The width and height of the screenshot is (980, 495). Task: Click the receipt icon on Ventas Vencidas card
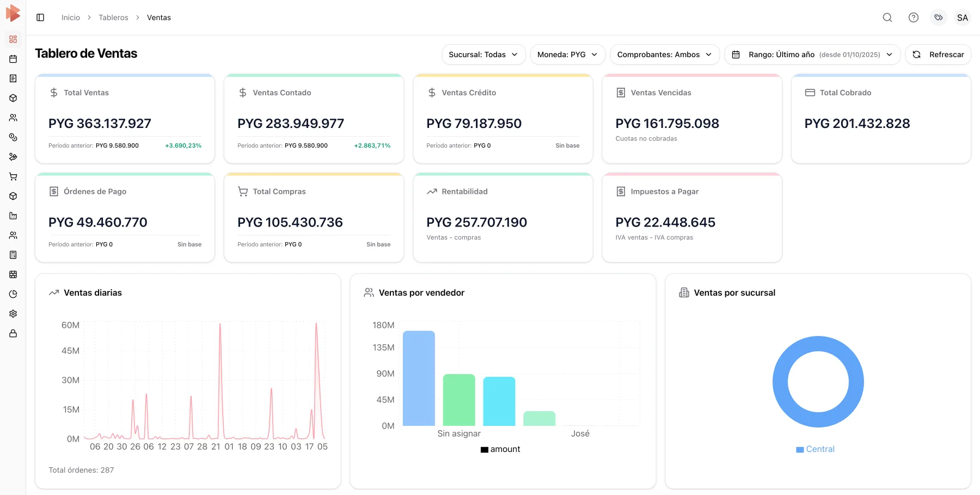coord(621,93)
